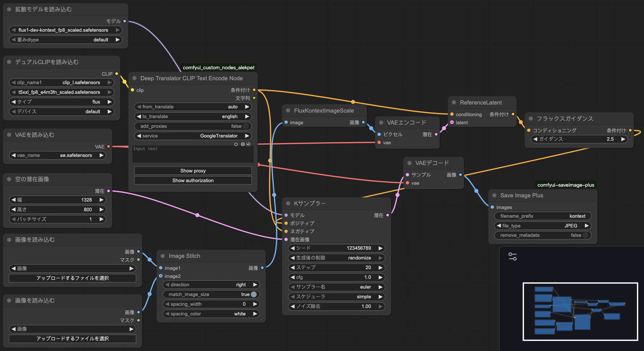This screenshot has width=644, height=351.
Task: Open the minimap settings sliders icon
Action: pos(513,257)
